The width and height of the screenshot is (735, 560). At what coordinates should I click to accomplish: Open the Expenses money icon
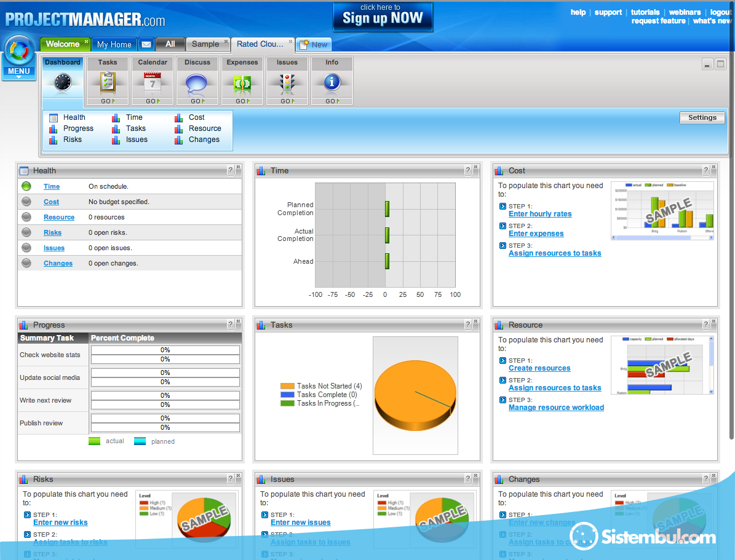coord(242,82)
